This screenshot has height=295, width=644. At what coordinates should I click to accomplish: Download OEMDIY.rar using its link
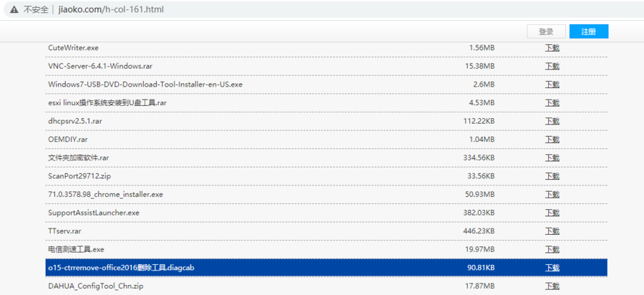(x=552, y=139)
